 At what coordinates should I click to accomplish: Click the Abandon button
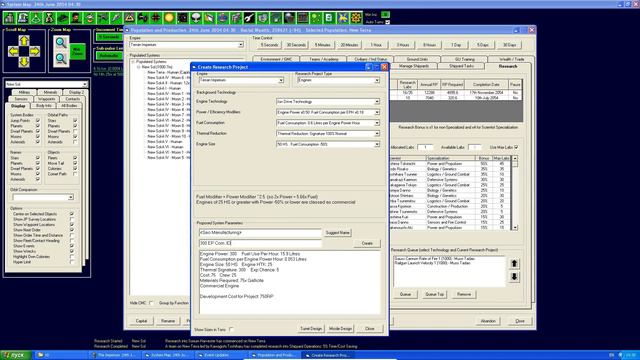488,321
